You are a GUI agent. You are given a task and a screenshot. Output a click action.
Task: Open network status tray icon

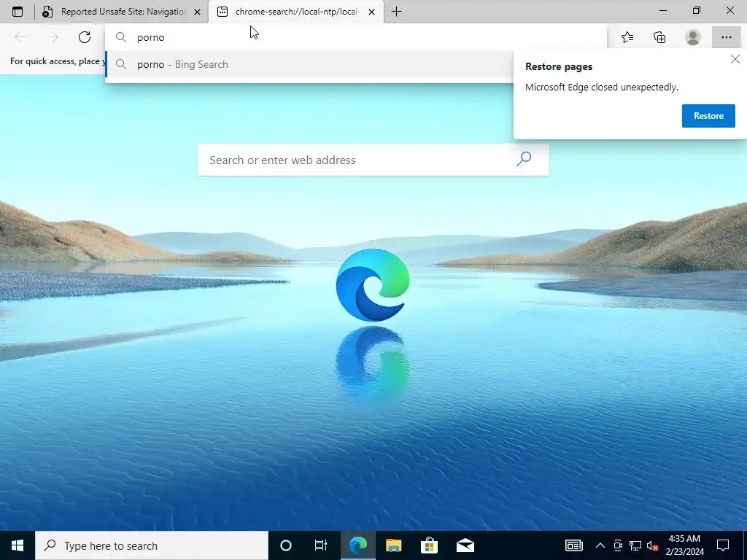point(635,545)
